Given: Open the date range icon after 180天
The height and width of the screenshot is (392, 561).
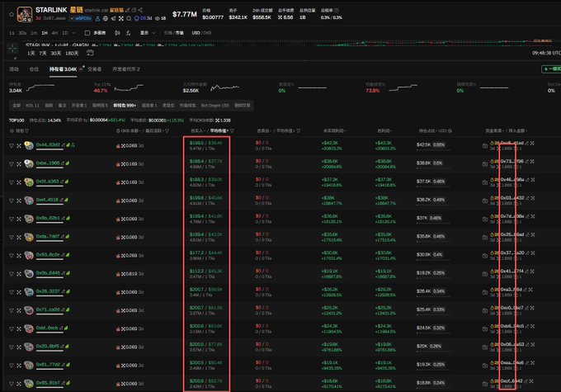Looking at the screenshot, I should click(90, 53).
